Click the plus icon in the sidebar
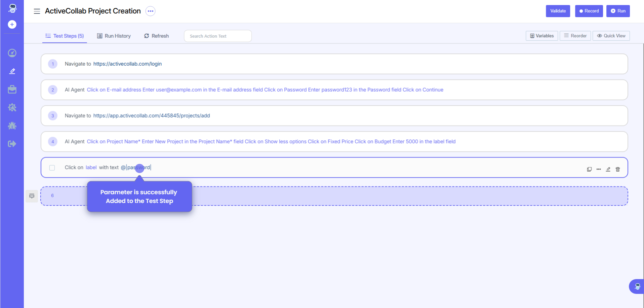644x308 pixels. click(12, 25)
